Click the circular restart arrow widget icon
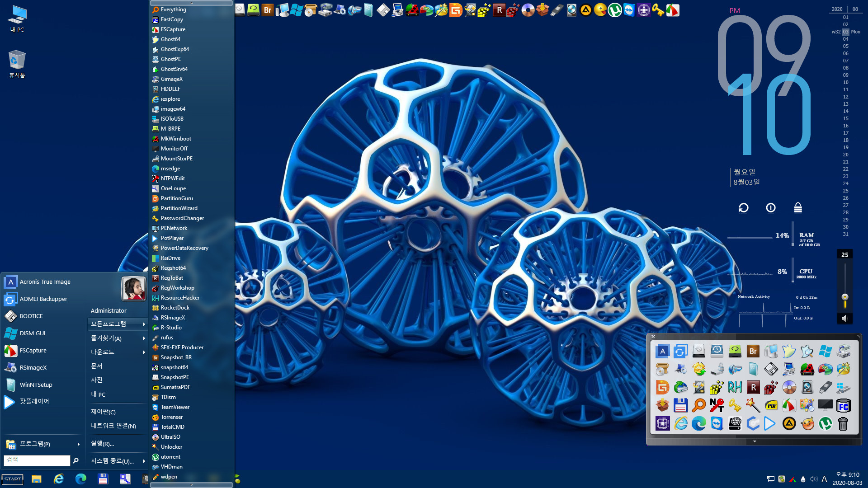Image resolution: width=868 pixels, height=488 pixels. pyautogui.click(x=744, y=208)
